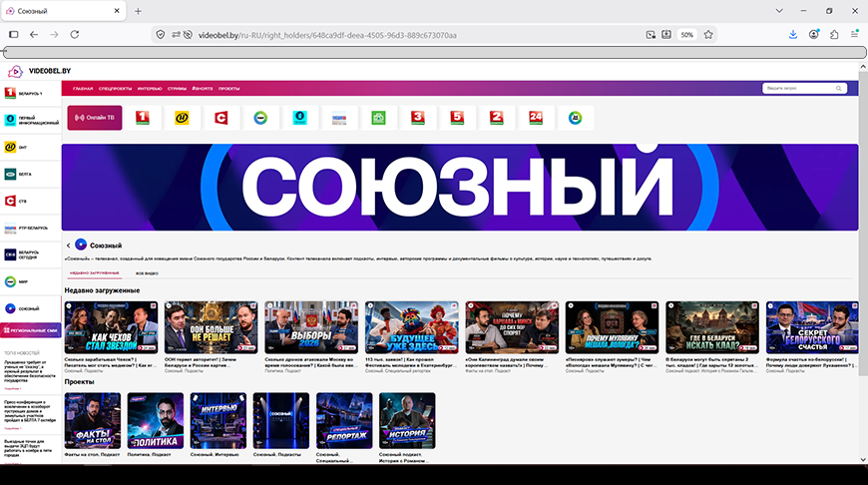Screen dimensions: 868x485
Task: Open the cyan Первый информационный logo in strip
Action: click(299, 118)
